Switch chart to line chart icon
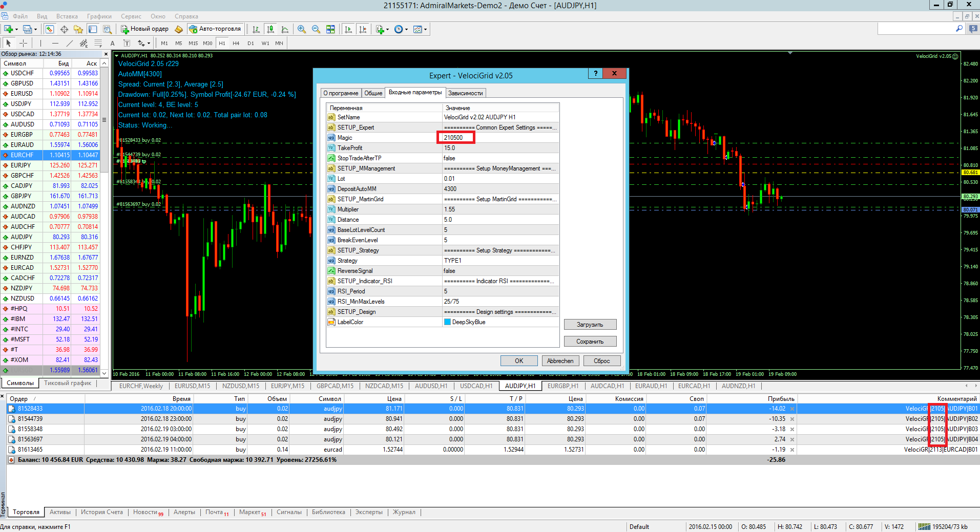This screenshot has height=532, width=980. pyautogui.click(x=285, y=29)
